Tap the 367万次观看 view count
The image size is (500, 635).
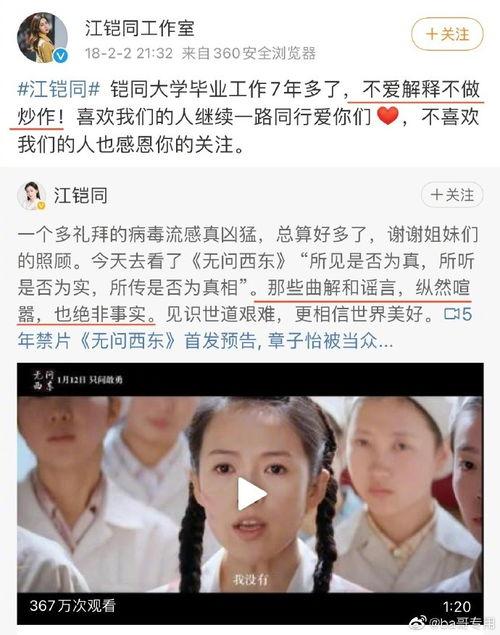click(x=73, y=605)
